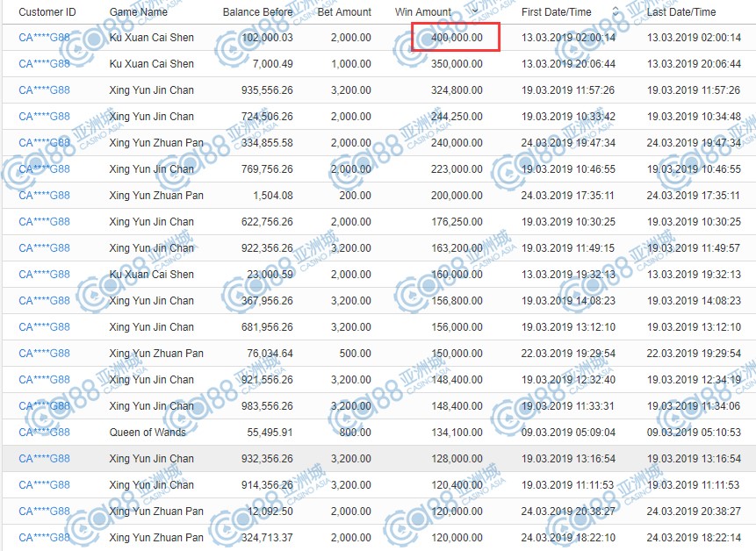Select the highlighted 400,000.00 win amount cell
756x551 pixels.
[456, 38]
